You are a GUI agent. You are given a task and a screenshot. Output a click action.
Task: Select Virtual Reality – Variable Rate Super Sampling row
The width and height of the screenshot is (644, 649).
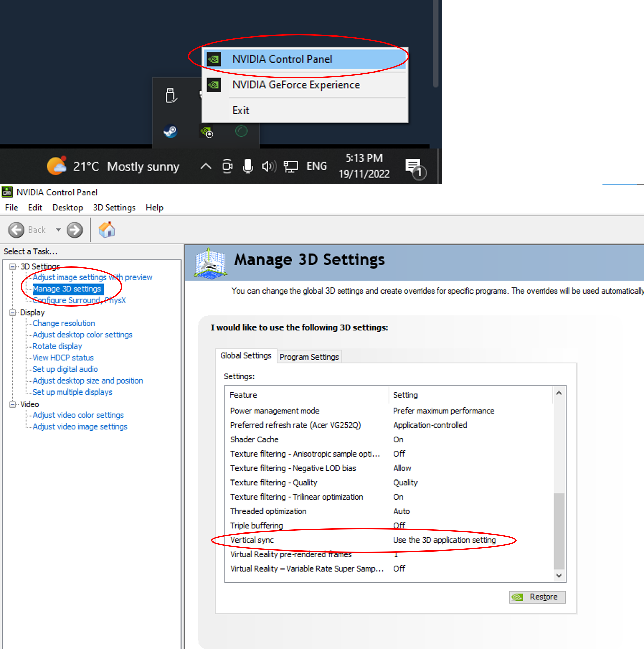(x=389, y=569)
